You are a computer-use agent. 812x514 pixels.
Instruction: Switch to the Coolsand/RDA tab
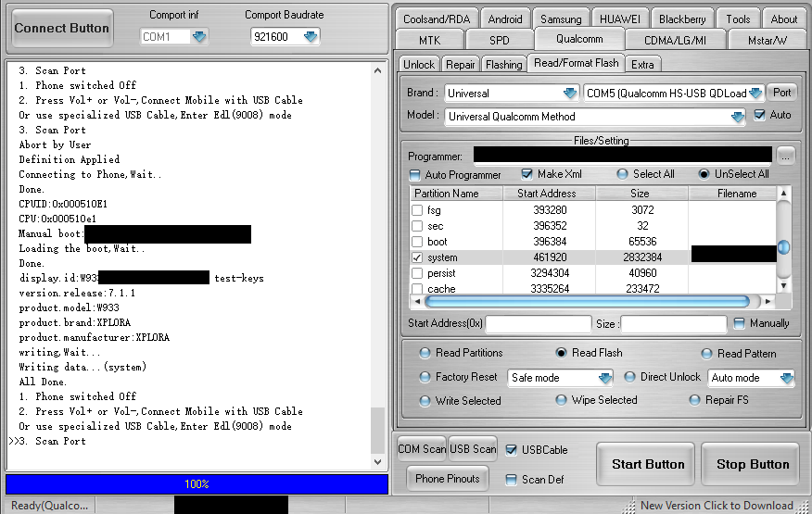tap(437, 19)
